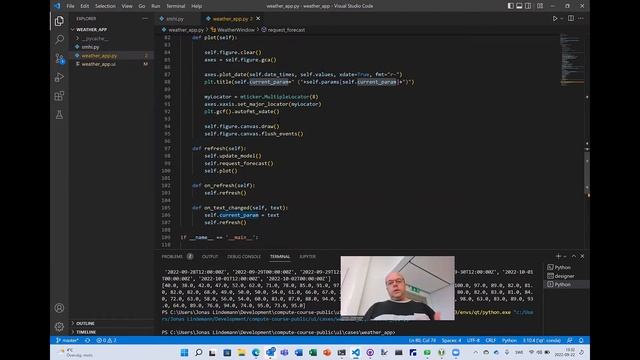Open the View menu
Image resolution: width=640 pixels, height=360 pixels.
coord(127,6)
